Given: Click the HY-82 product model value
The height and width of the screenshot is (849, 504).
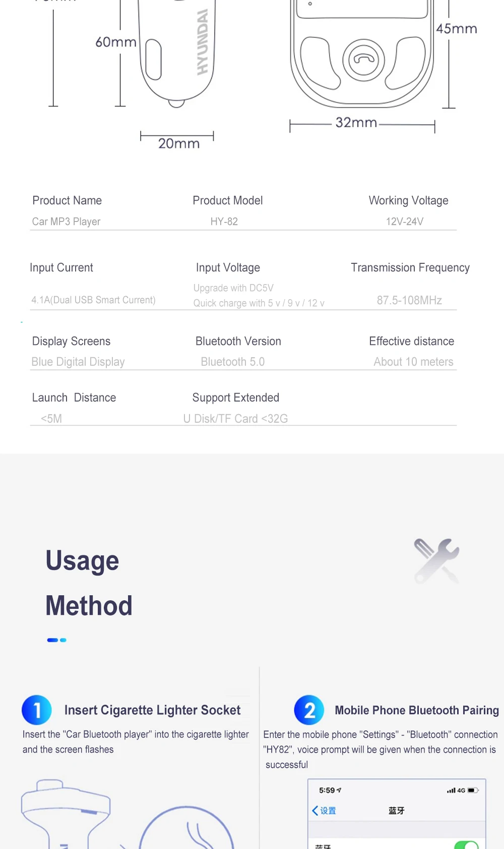Looking at the screenshot, I should pos(224,221).
